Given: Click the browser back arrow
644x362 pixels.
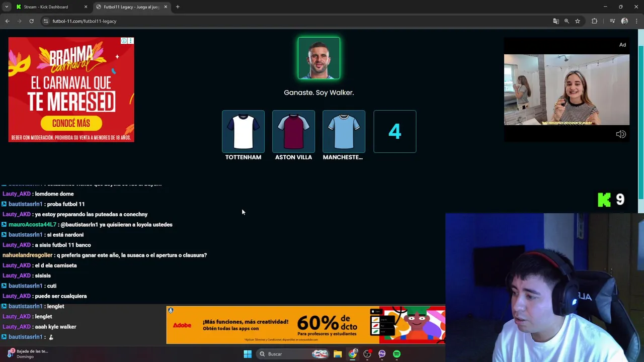Looking at the screenshot, I should 7,21.
